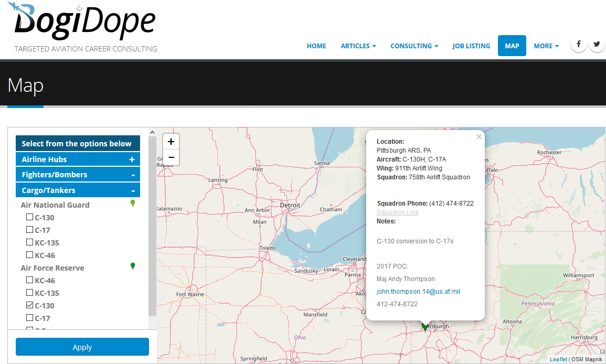Click the Detroit label on map
The height and width of the screenshot is (364, 606).
[x=290, y=205]
